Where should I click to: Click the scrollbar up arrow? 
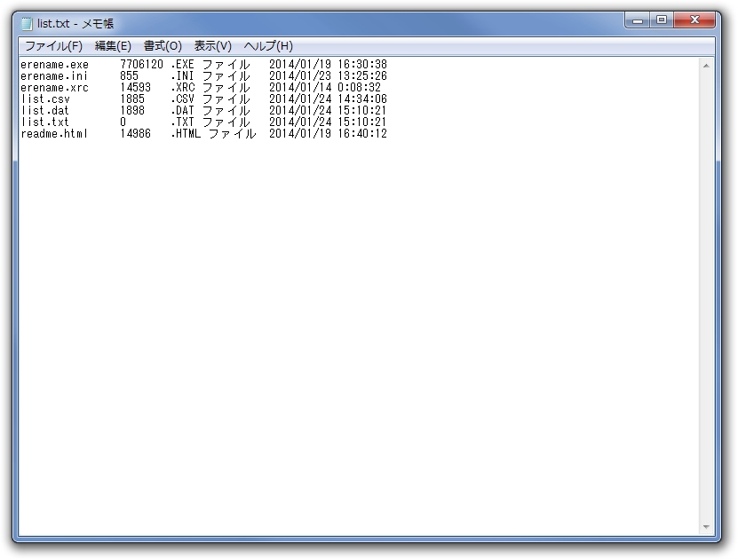(x=706, y=66)
